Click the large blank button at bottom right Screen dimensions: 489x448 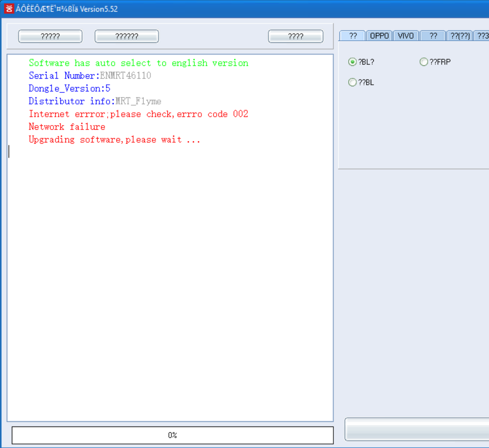coord(417,429)
